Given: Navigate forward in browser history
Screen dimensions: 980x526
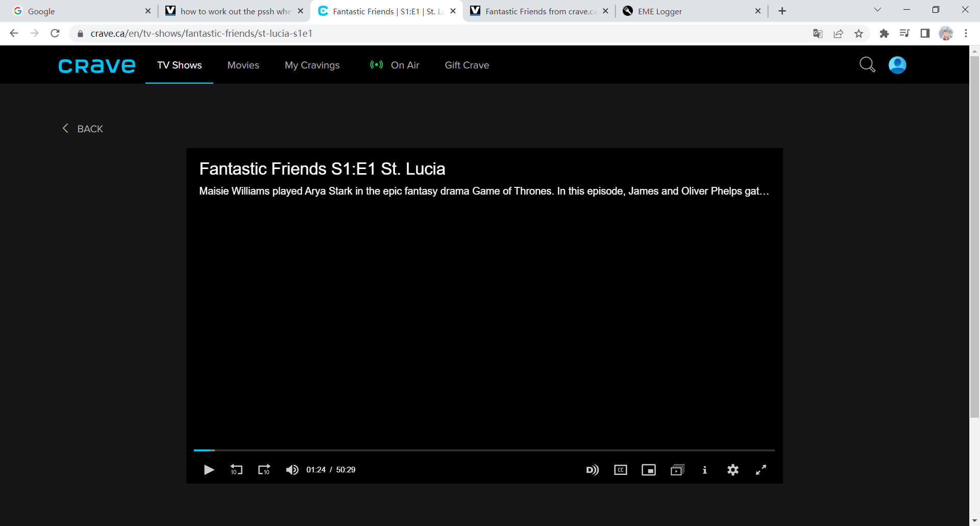Looking at the screenshot, I should (34, 33).
